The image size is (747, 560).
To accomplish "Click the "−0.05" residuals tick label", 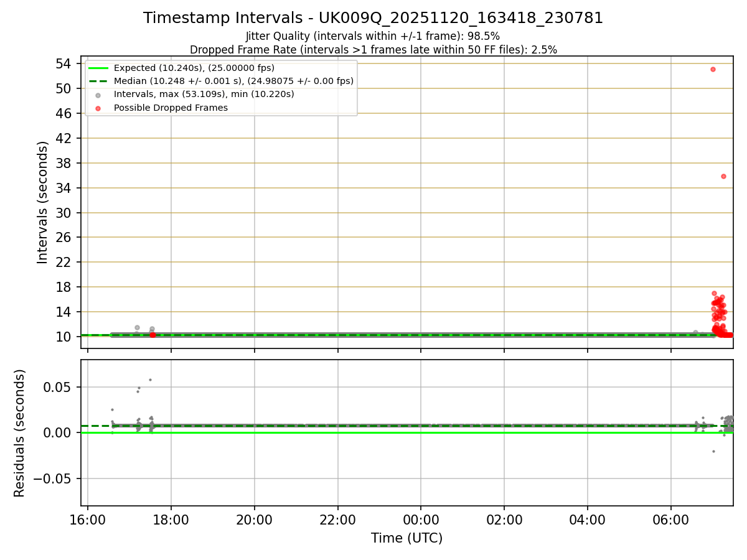I will 53,479.
